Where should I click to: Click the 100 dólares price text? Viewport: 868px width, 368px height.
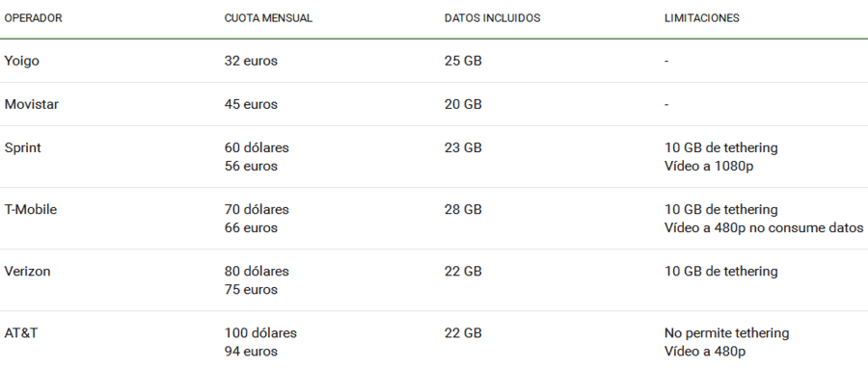[x=260, y=333]
